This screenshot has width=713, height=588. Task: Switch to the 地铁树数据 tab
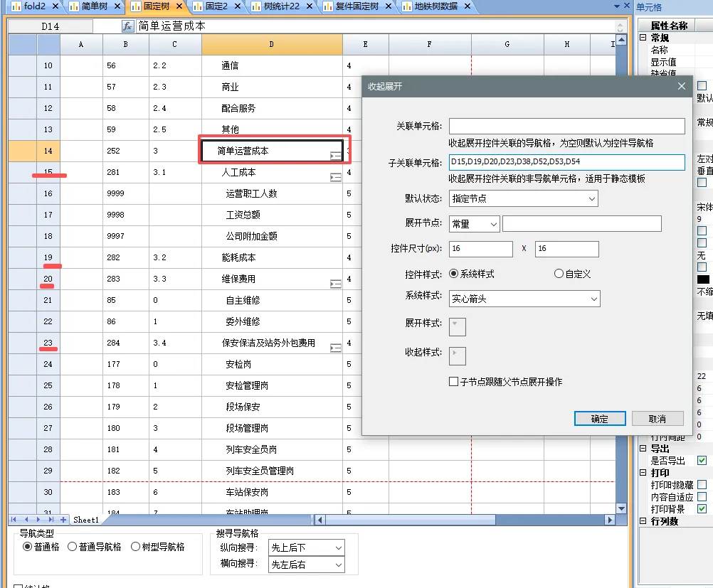433,6
